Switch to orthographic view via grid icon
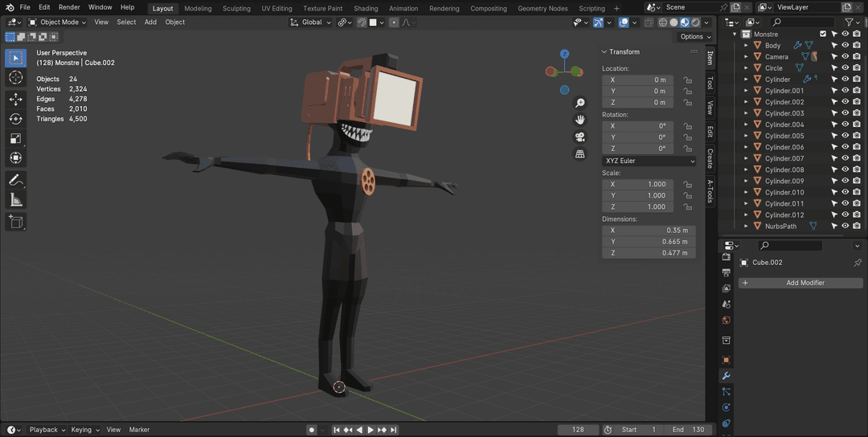The width and height of the screenshot is (868, 437). [579, 154]
